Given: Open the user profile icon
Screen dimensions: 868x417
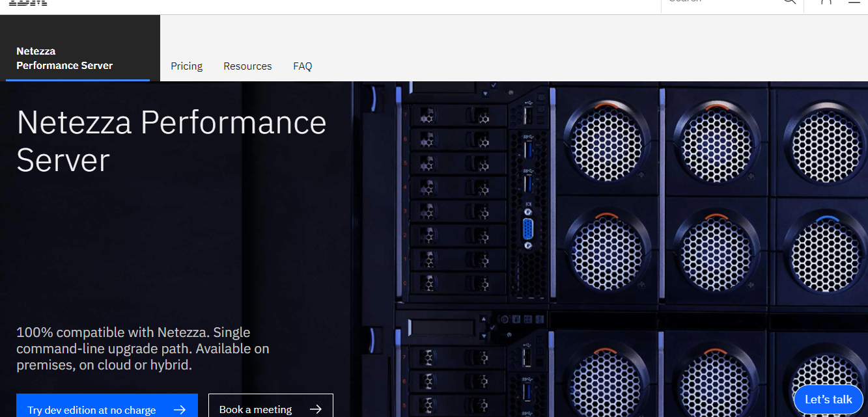Looking at the screenshot, I should point(826,2).
